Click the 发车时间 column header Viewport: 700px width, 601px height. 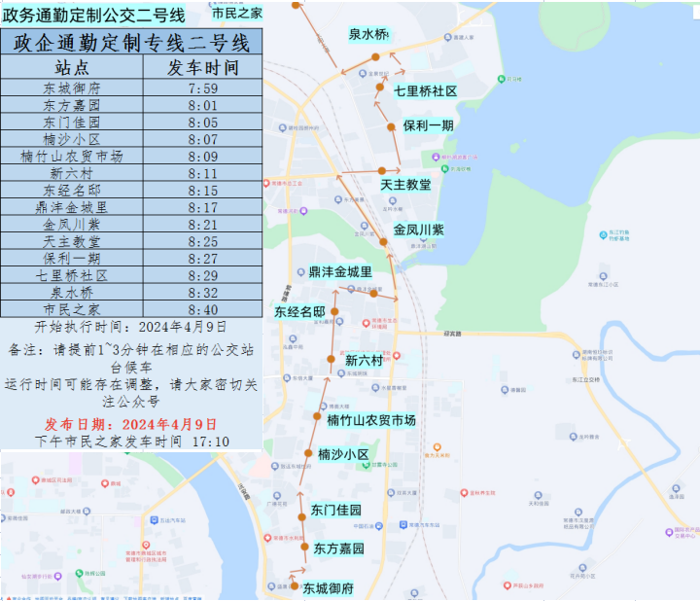point(202,68)
